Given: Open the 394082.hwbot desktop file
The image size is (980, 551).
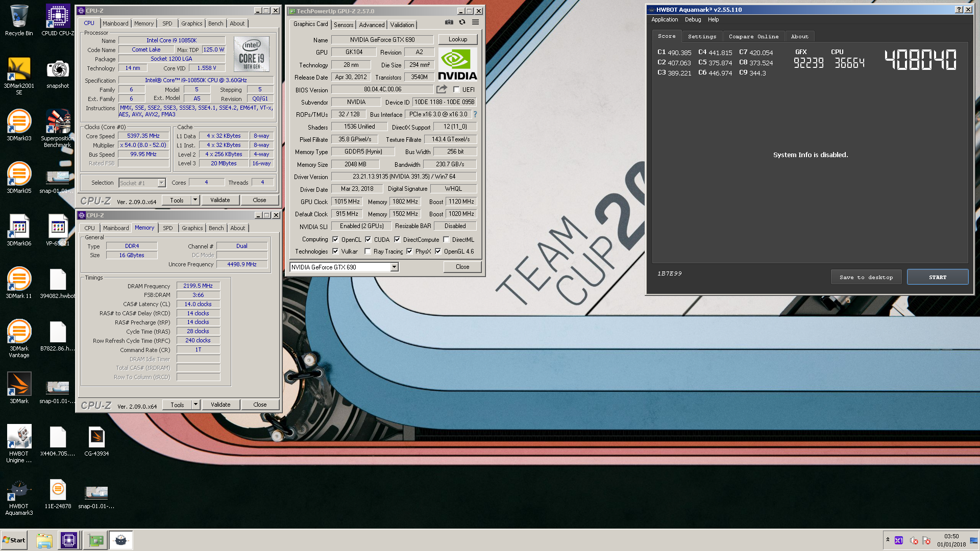Looking at the screenshot, I should (x=58, y=284).
